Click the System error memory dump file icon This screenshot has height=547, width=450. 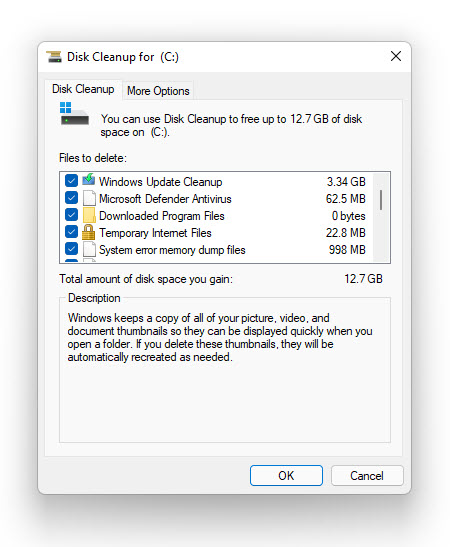click(x=89, y=249)
